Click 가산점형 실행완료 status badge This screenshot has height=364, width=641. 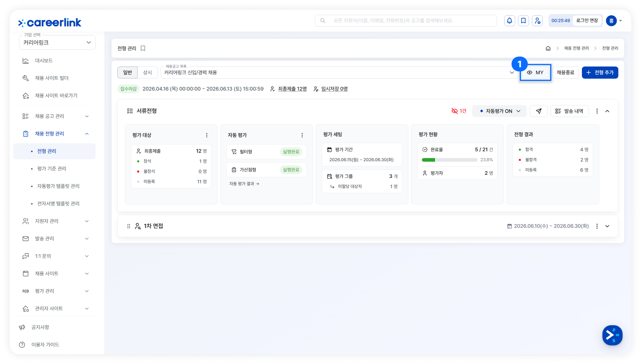tap(291, 170)
